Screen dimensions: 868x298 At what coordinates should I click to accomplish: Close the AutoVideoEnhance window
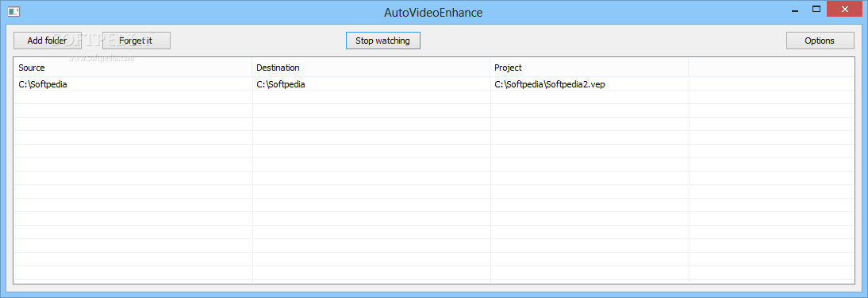click(x=845, y=10)
